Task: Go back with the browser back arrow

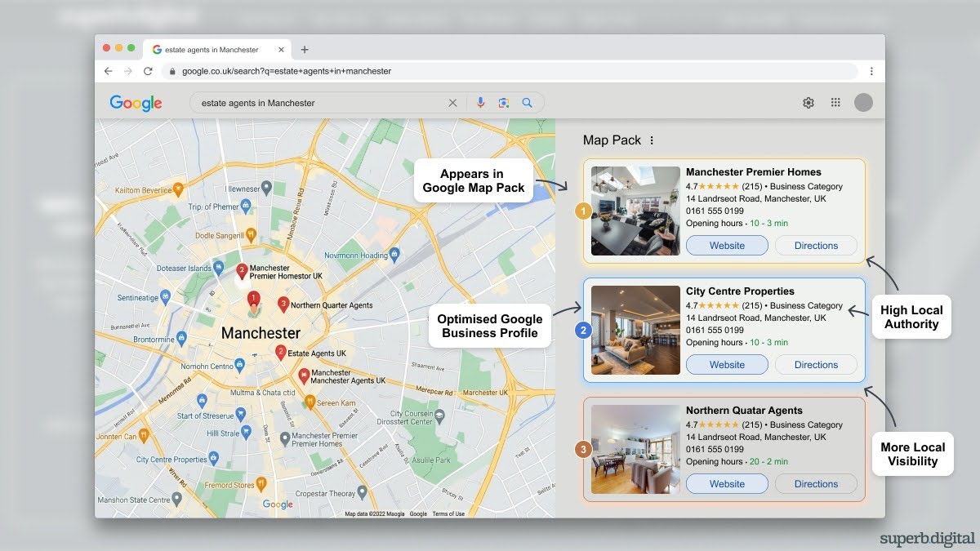Action: (109, 71)
